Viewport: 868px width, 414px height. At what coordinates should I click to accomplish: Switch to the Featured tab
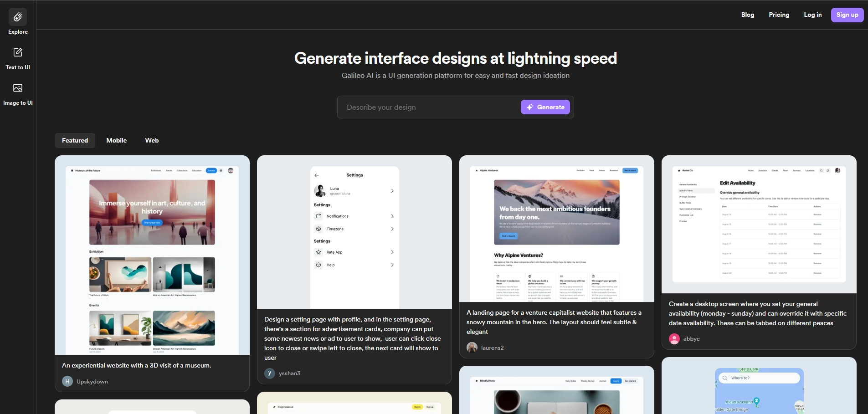[x=75, y=140]
